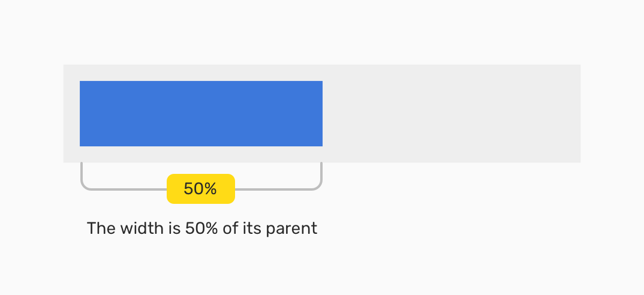This screenshot has height=295, width=644.
Task: Click gray padding strip above the blue rectangle
Action: (x=201, y=73)
